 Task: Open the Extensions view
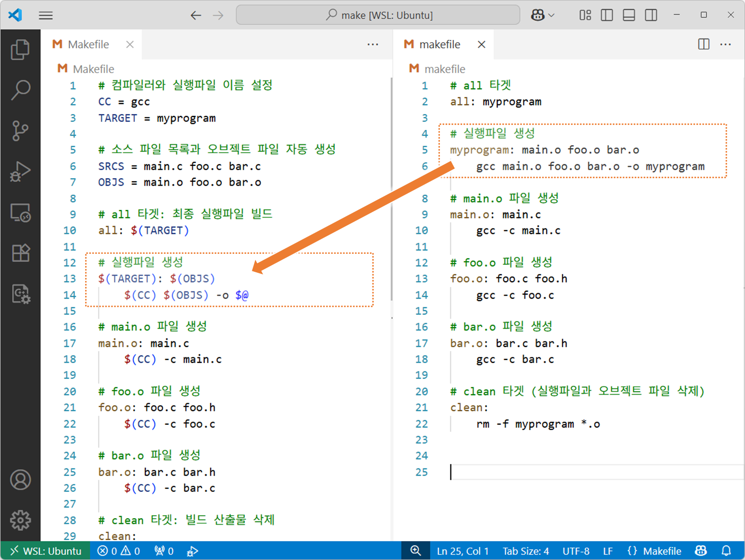(20, 253)
